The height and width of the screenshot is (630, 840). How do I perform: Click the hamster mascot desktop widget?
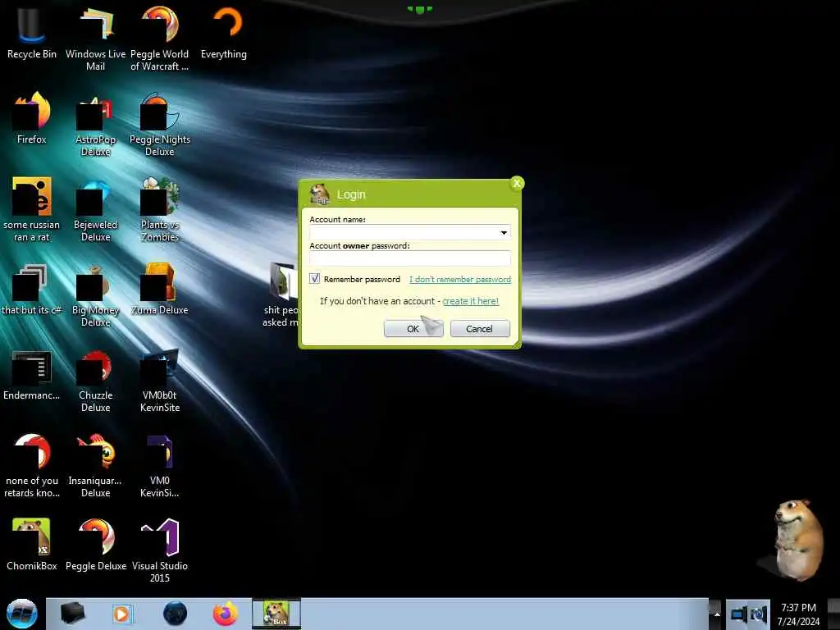(798, 540)
